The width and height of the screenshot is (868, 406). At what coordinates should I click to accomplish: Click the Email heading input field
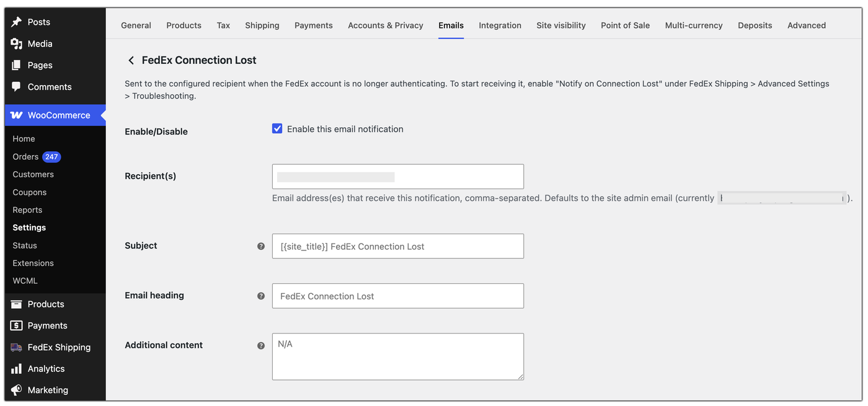(x=398, y=296)
